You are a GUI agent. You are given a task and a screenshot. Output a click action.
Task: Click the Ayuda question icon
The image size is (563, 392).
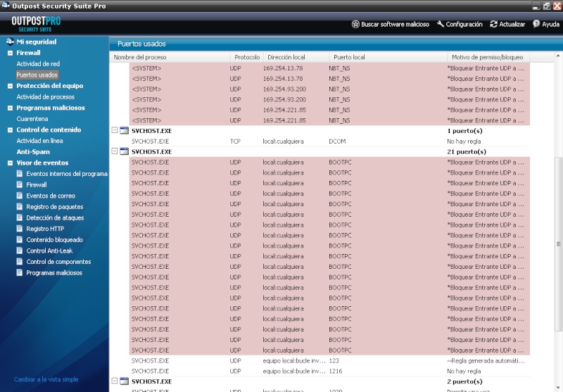point(536,24)
